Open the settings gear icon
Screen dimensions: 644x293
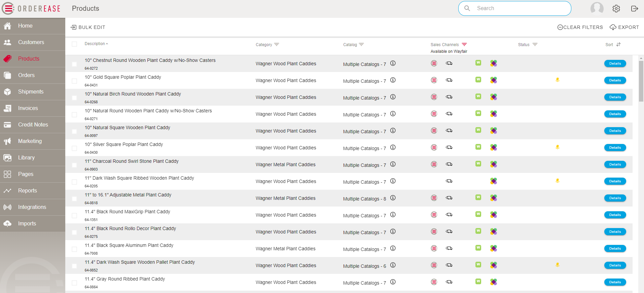point(616,8)
